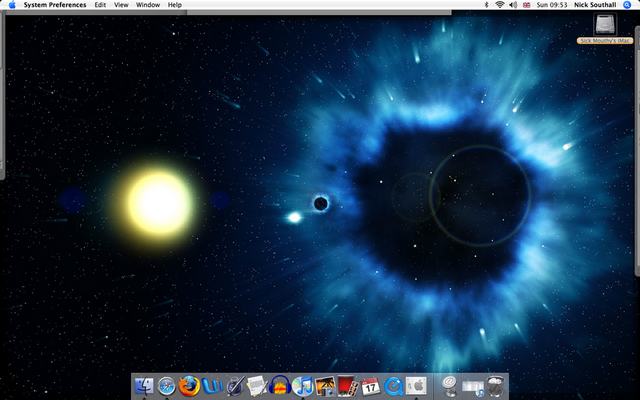The width and height of the screenshot is (640, 400).
Task: Open Spotlight search
Action: 627,5
